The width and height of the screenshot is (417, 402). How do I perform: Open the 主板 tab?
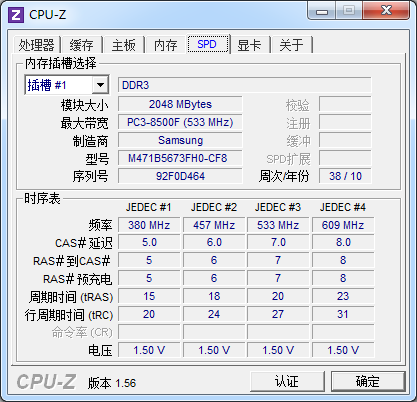(x=124, y=45)
